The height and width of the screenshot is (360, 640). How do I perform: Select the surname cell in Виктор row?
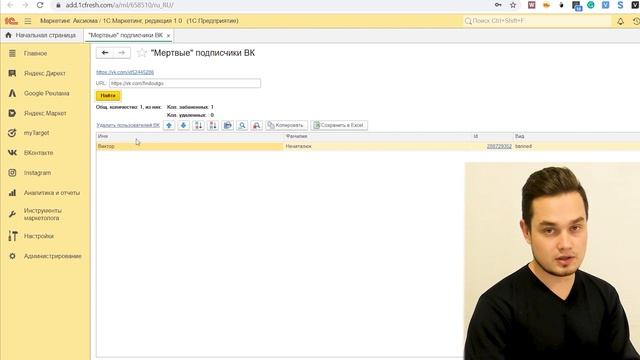[x=378, y=146]
